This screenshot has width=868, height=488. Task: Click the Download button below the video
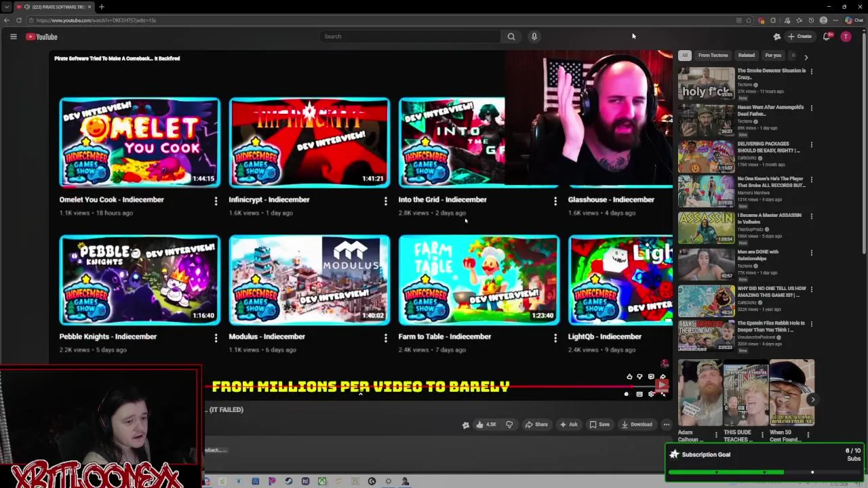coord(637,424)
